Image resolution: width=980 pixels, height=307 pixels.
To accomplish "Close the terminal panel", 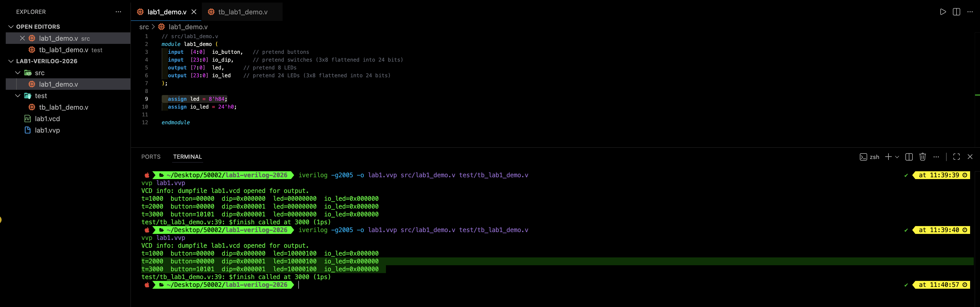I will tap(970, 157).
